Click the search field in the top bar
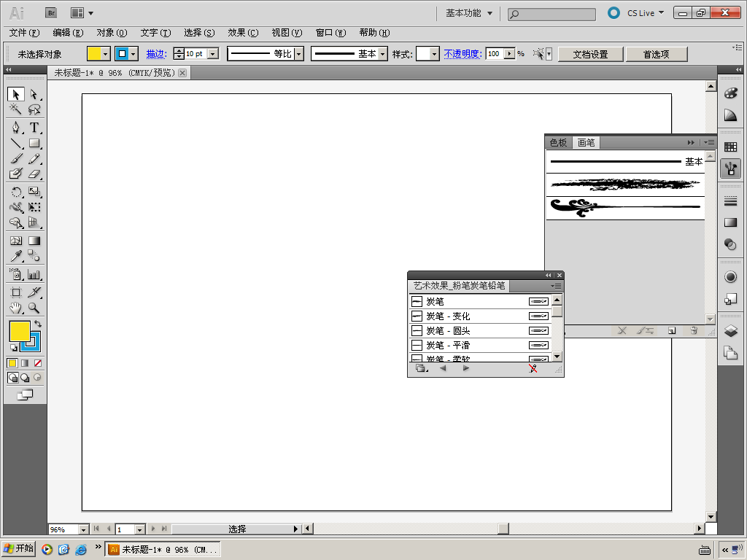Screen dimensions: 747x560 (551, 15)
